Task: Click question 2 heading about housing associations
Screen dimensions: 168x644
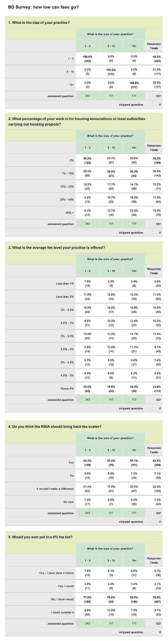Action: [x=77, y=122]
